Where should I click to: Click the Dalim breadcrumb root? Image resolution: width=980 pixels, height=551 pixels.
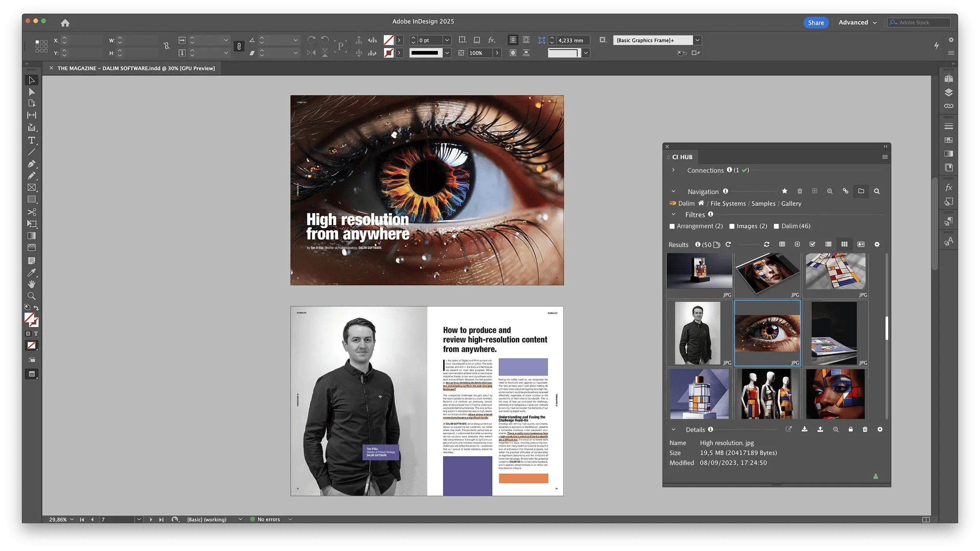click(686, 204)
